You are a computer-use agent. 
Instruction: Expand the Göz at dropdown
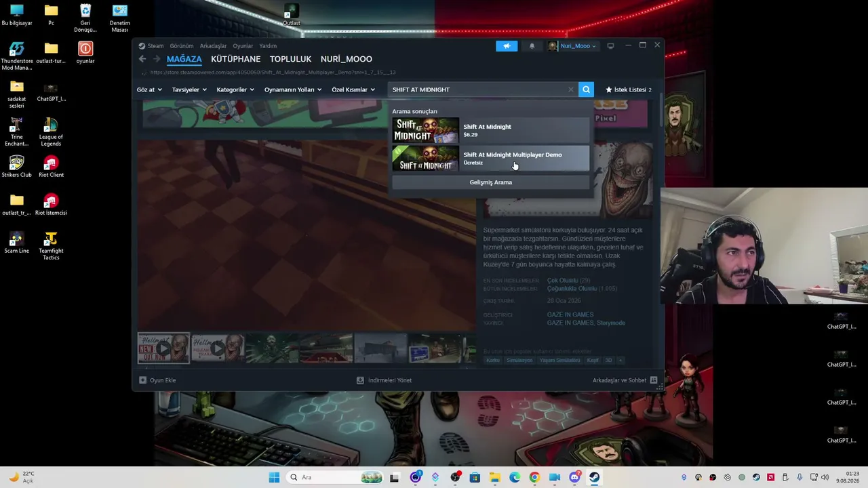coord(149,89)
